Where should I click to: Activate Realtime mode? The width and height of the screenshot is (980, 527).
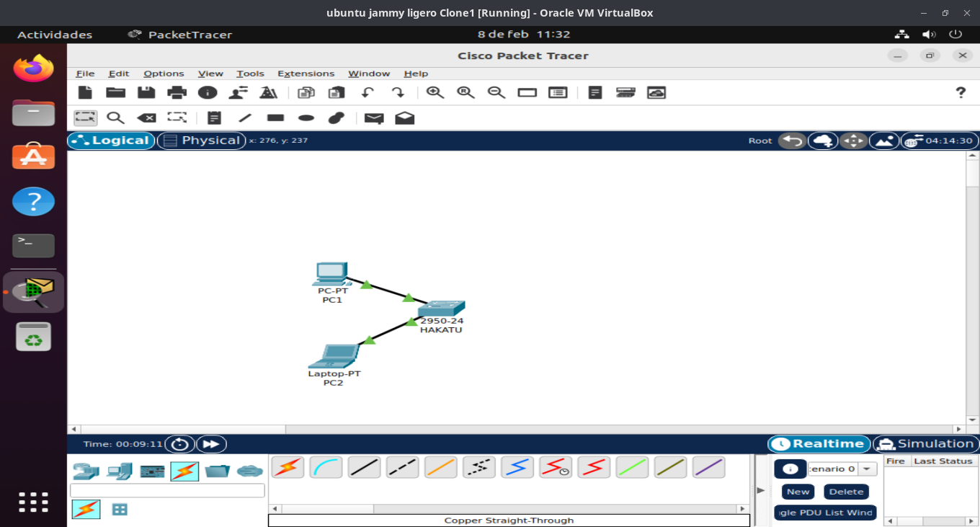click(x=819, y=444)
